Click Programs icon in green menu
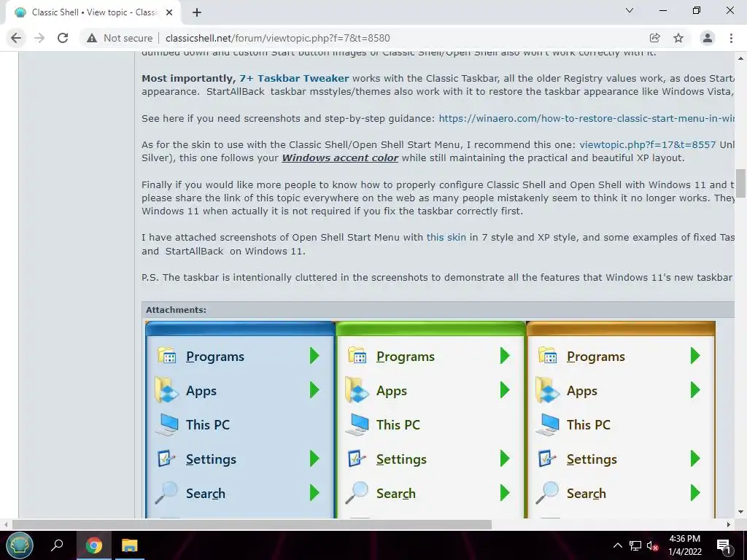 coord(357,356)
